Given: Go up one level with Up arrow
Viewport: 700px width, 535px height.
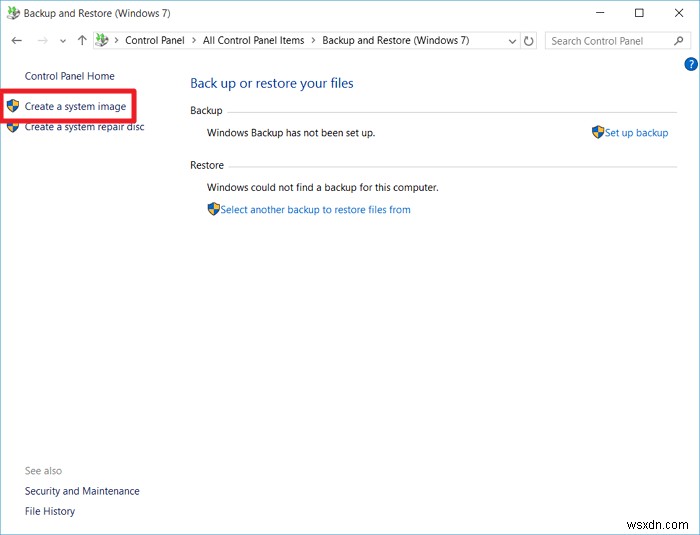Looking at the screenshot, I should pos(82,41).
